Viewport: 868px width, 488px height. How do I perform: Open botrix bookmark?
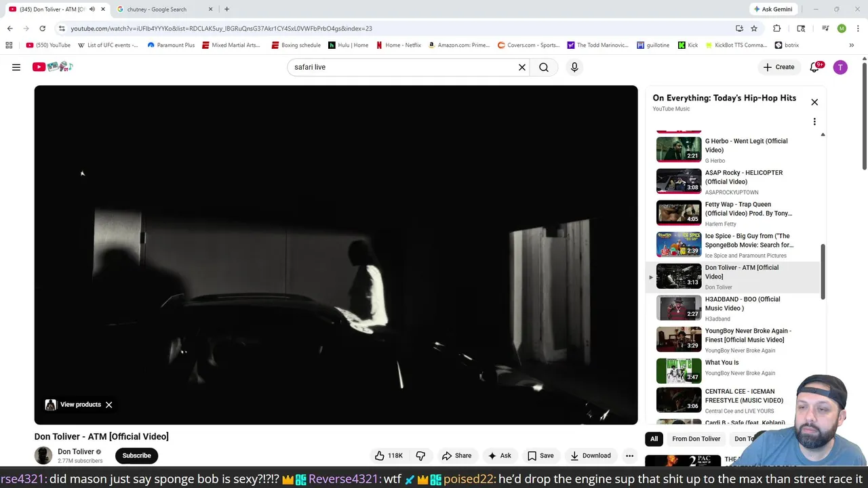787,45
